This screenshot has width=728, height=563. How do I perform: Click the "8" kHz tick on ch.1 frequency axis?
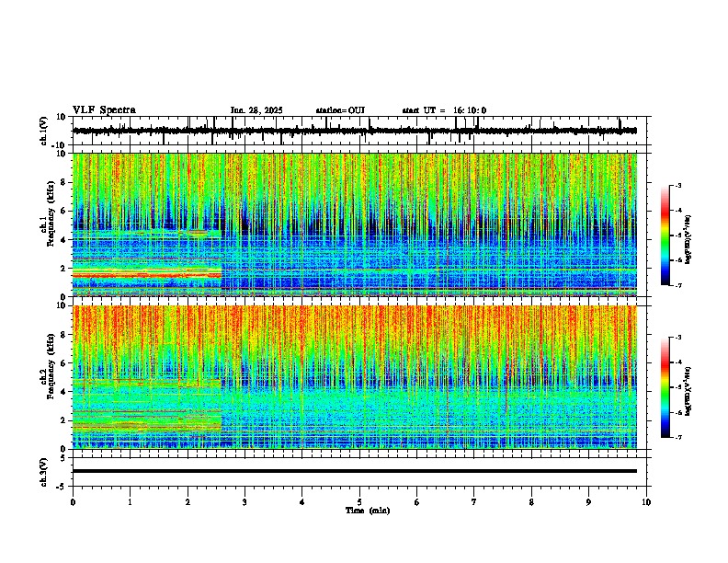pos(63,182)
